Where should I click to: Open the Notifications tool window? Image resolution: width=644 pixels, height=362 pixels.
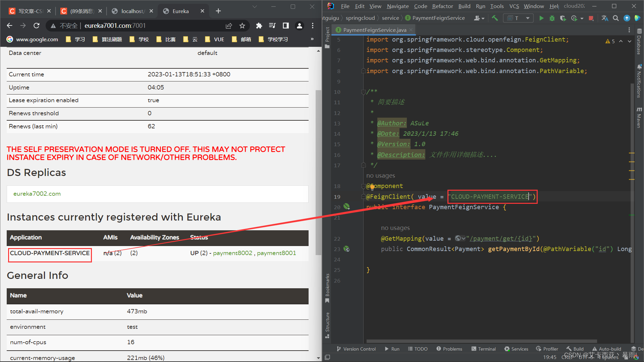639,81
